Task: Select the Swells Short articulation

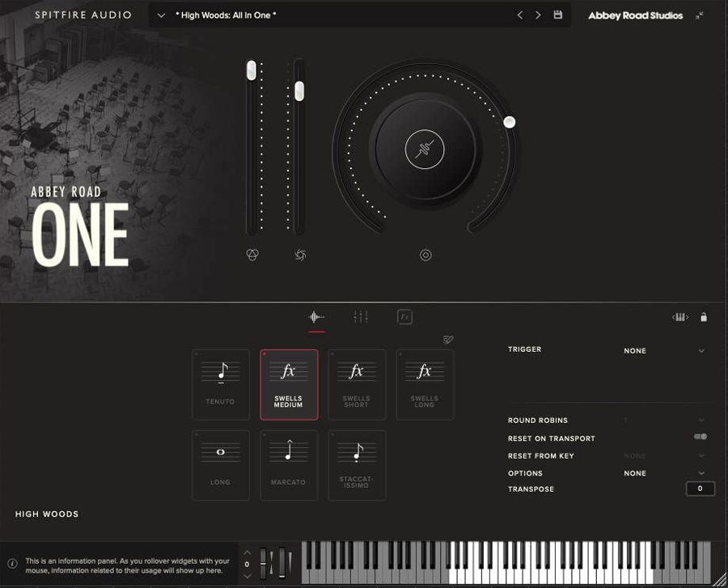Action: point(357,385)
